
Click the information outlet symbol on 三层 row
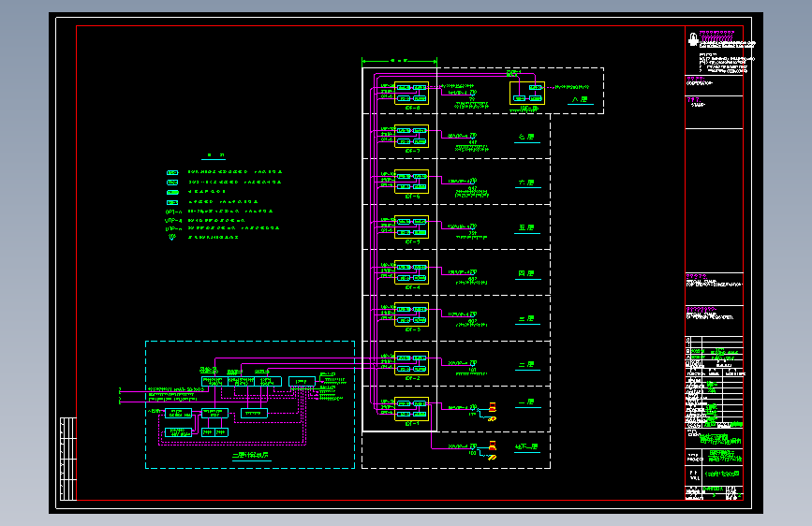coord(473,314)
